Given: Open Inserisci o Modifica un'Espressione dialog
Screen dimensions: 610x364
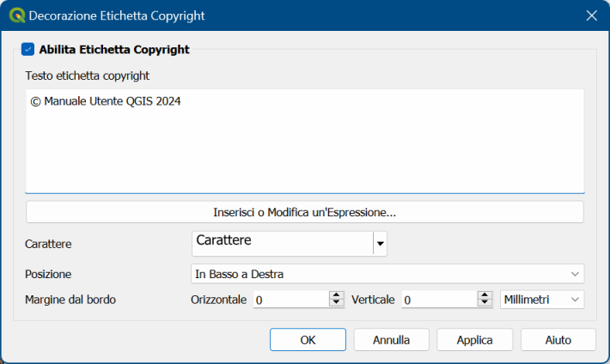Looking at the screenshot, I should (305, 212).
